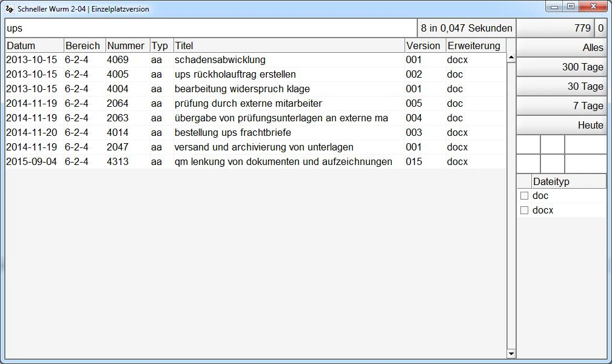Image resolution: width=612 pixels, height=364 pixels.
Task: Sort the list by the Datum column
Action: coord(34,45)
